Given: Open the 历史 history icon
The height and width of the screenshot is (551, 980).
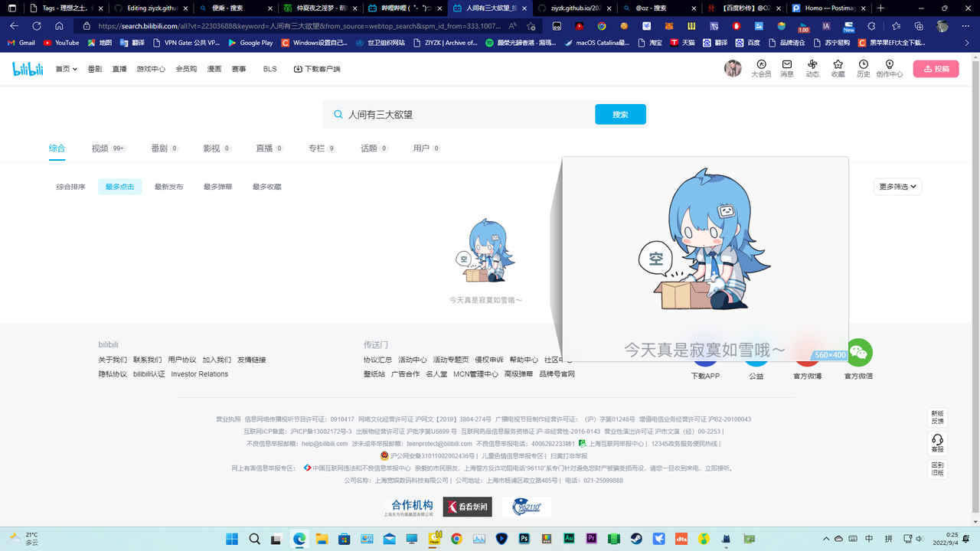Looking at the screenshot, I should tap(863, 69).
